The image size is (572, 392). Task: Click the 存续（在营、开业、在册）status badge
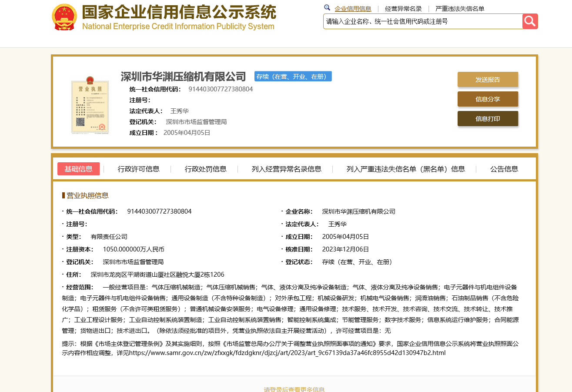click(x=293, y=77)
